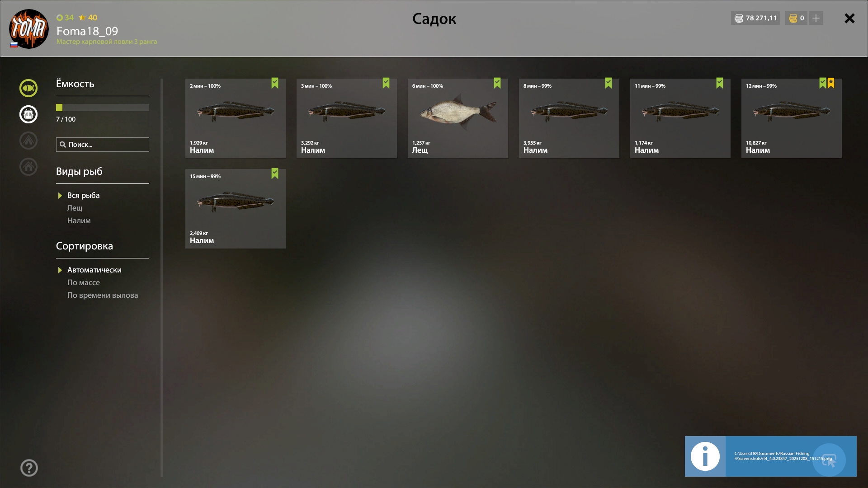Close the Садок window
Screen dimensions: 868x488
click(x=849, y=18)
